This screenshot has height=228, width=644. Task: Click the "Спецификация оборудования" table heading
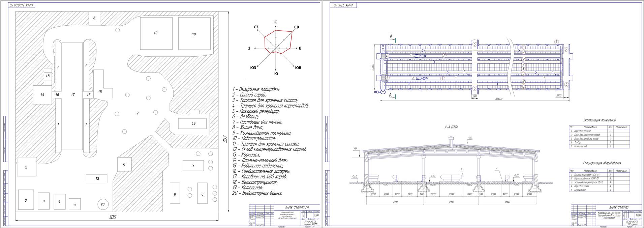pos(602,163)
